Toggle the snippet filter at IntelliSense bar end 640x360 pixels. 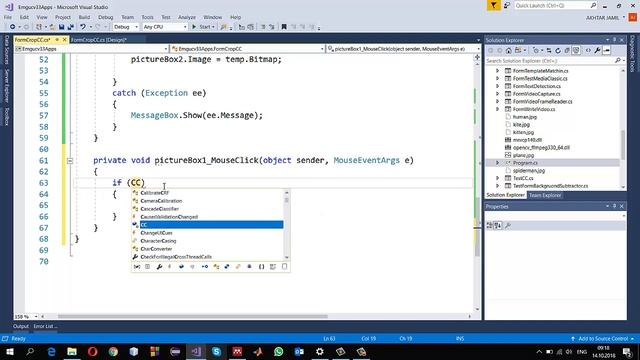284,267
